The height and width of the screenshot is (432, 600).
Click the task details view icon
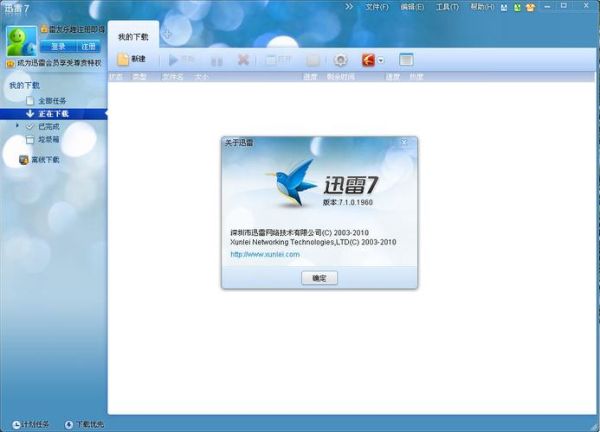tap(406, 60)
